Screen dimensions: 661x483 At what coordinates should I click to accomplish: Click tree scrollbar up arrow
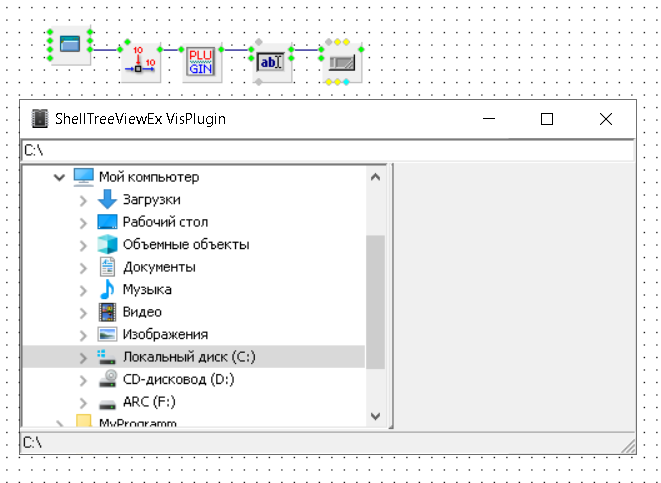[x=375, y=177]
